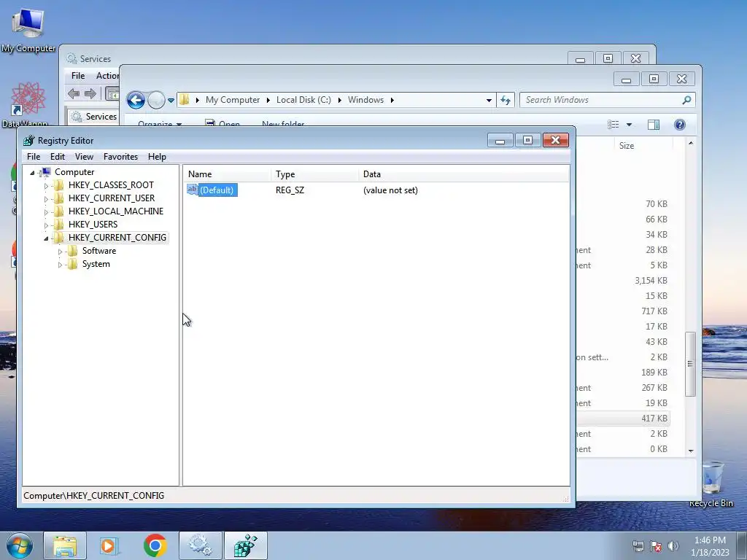Expand the HKEY_CLASSES_ROOT node
Viewport: 747px width, 560px height.
[46, 186]
